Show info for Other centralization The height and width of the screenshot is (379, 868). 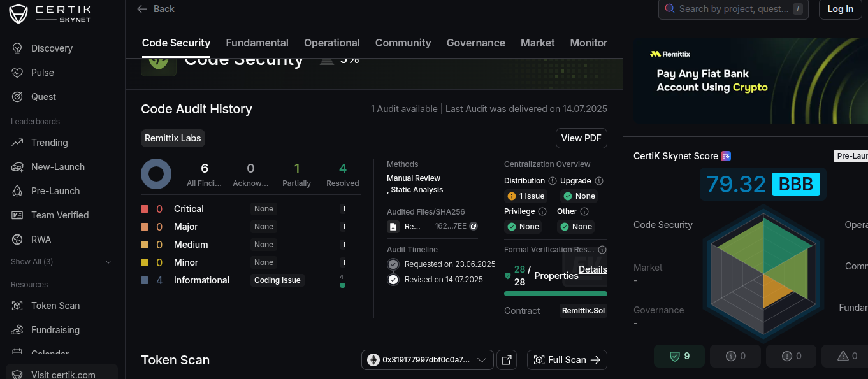tap(584, 211)
